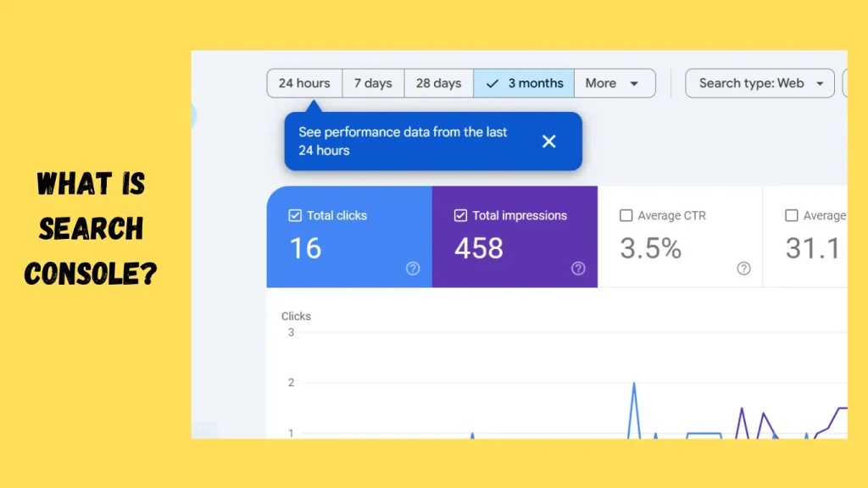Close the 24 hours tooltip popup

tap(548, 141)
